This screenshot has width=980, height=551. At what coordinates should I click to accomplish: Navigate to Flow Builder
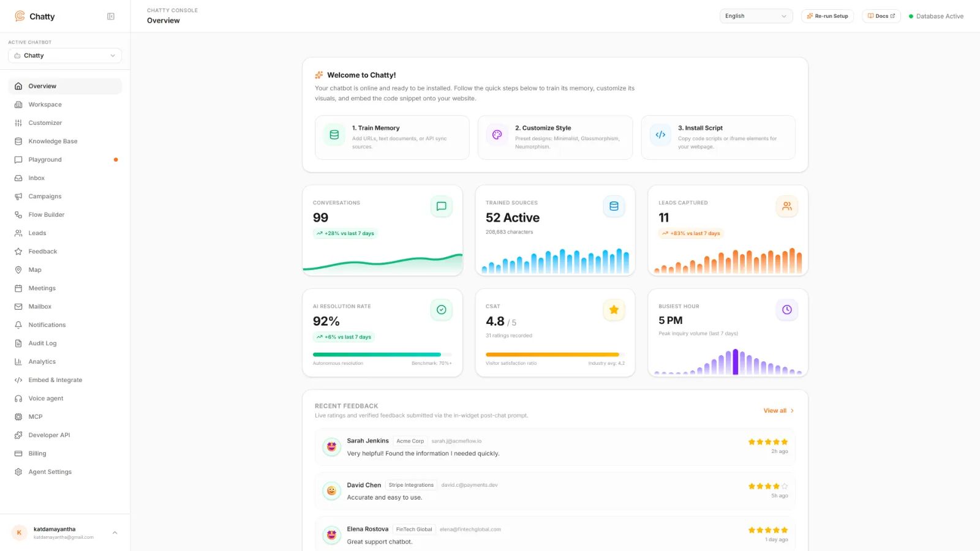[65, 215]
